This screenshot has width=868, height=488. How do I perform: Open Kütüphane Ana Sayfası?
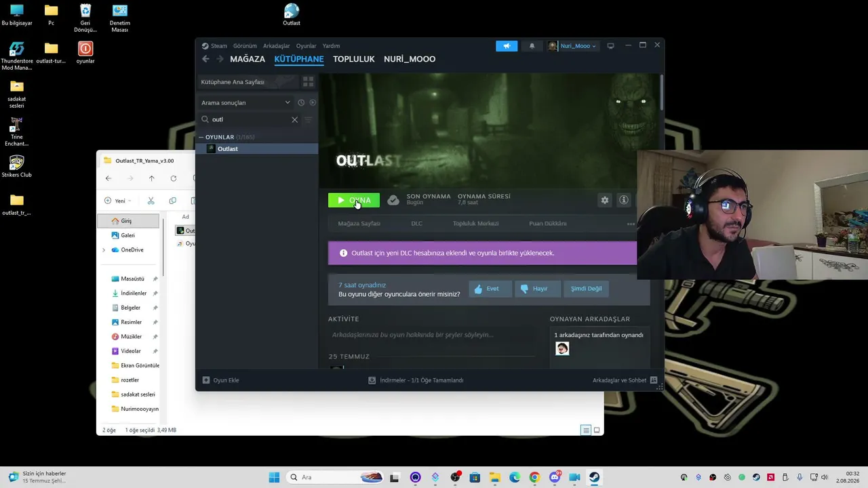click(248, 82)
